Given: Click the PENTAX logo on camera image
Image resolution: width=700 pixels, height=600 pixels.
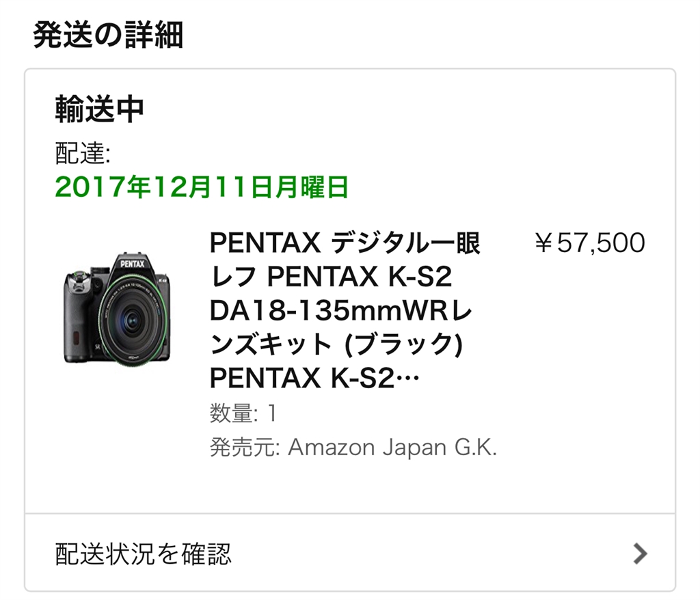Looking at the screenshot, I should click(133, 264).
